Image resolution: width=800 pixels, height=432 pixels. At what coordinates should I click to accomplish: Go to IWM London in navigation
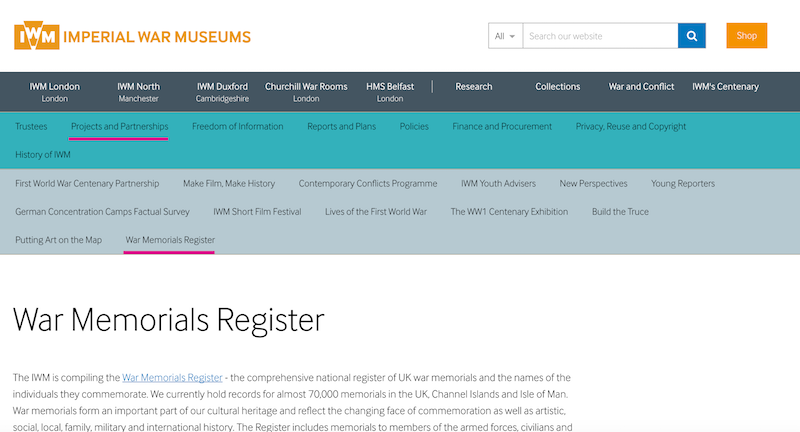54,92
